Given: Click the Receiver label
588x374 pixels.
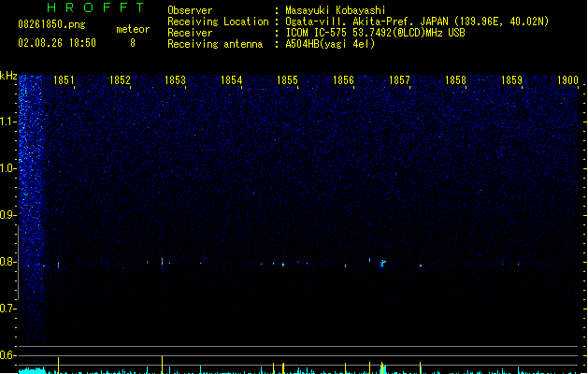Looking at the screenshot, I should [x=190, y=33].
